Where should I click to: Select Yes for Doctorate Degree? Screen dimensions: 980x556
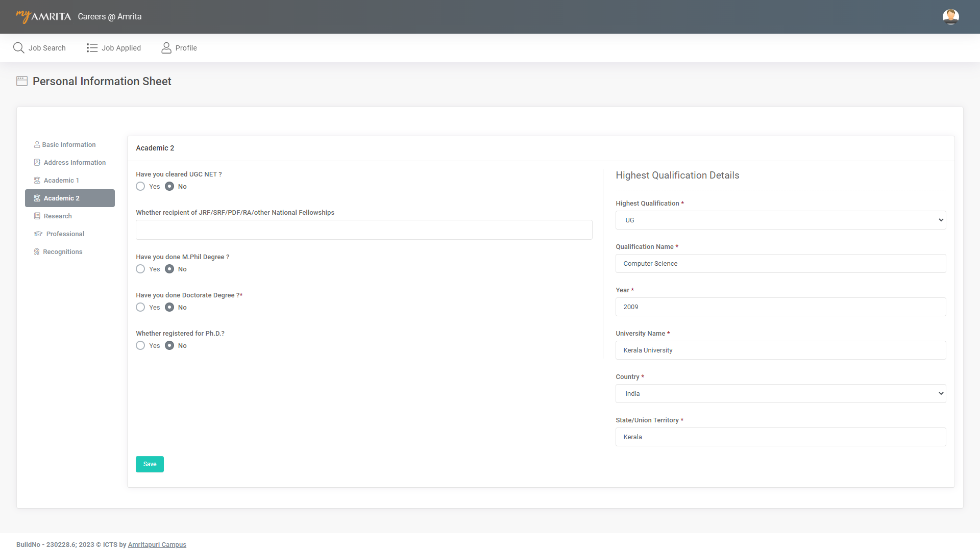pyautogui.click(x=140, y=308)
